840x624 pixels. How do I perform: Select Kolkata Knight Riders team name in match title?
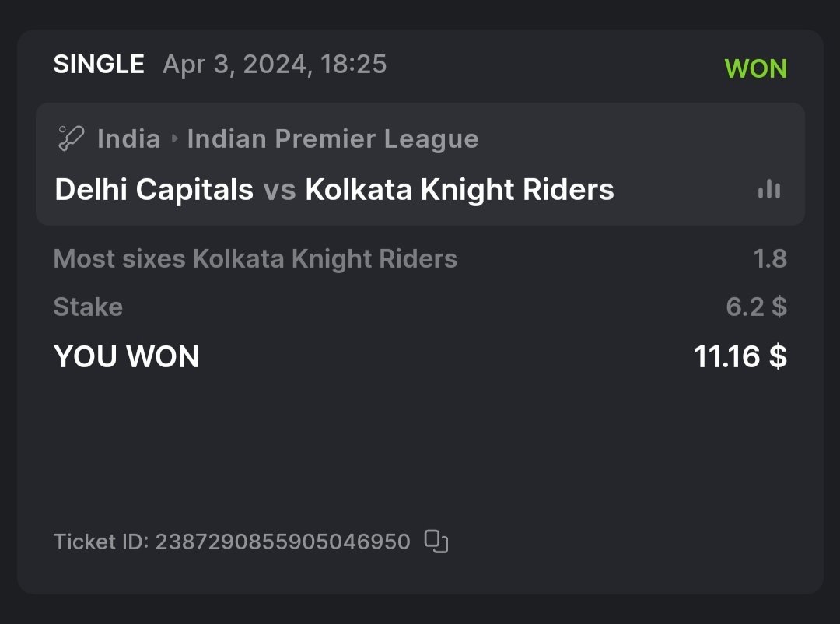(459, 190)
